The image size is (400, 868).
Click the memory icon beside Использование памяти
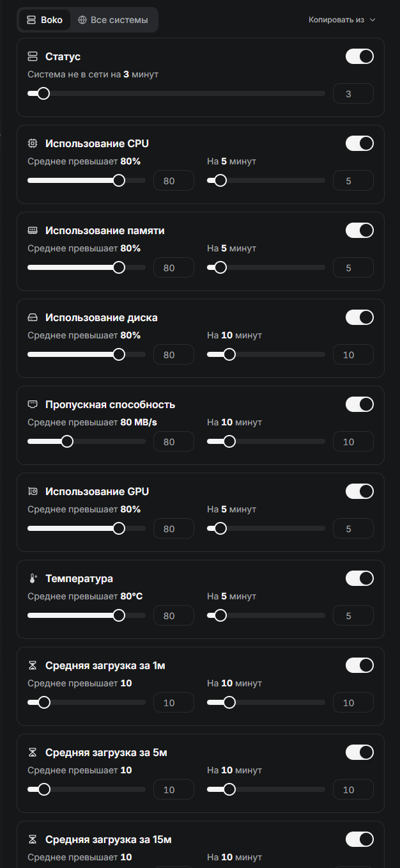pyautogui.click(x=33, y=230)
